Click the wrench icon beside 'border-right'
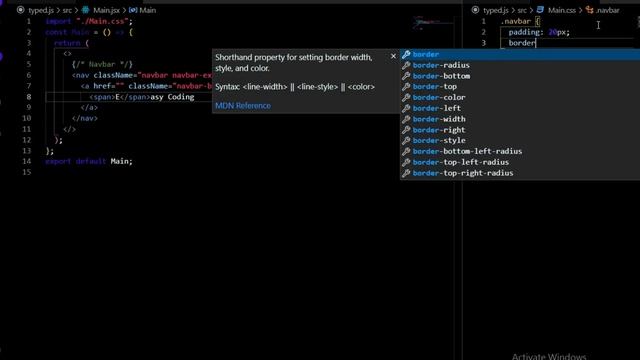Screen dimensions: 640x360 click(406, 130)
